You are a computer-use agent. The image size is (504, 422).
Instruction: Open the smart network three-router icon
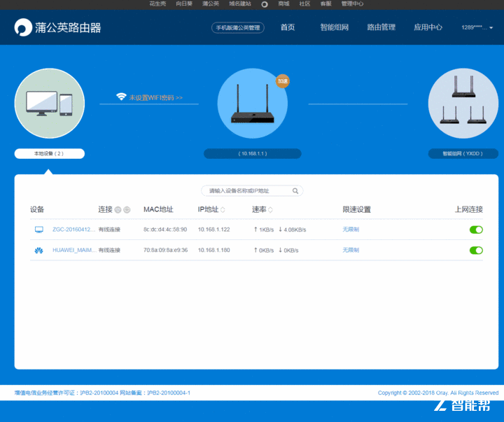tap(463, 103)
